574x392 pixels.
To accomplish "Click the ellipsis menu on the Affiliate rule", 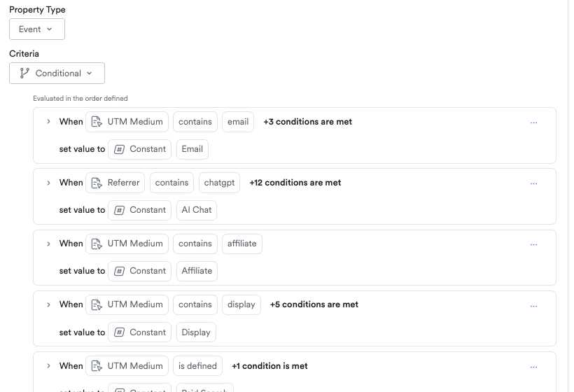I will (x=533, y=244).
